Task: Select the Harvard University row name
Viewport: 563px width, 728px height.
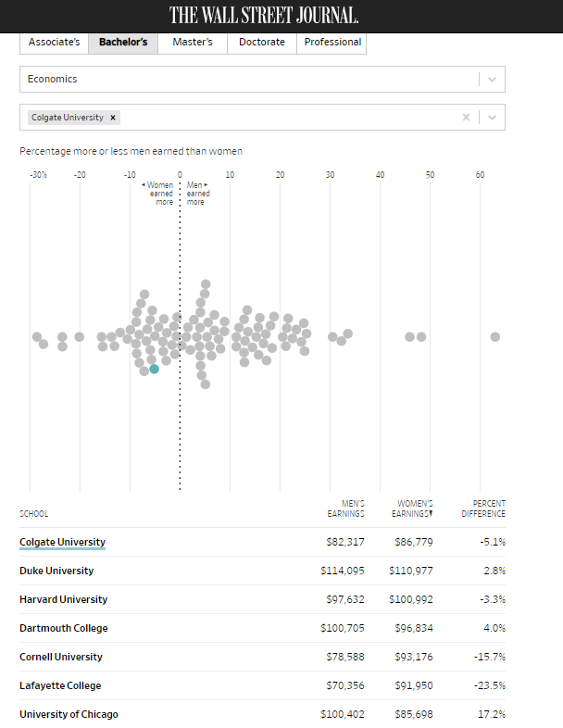Action: tap(63, 599)
